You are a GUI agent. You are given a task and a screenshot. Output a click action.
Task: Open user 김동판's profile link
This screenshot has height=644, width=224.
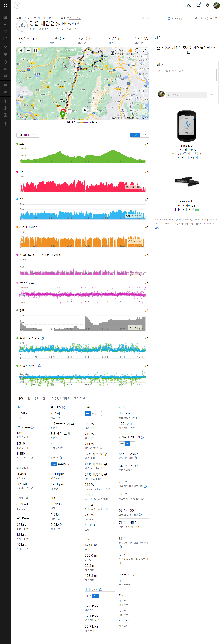pos(50,18)
